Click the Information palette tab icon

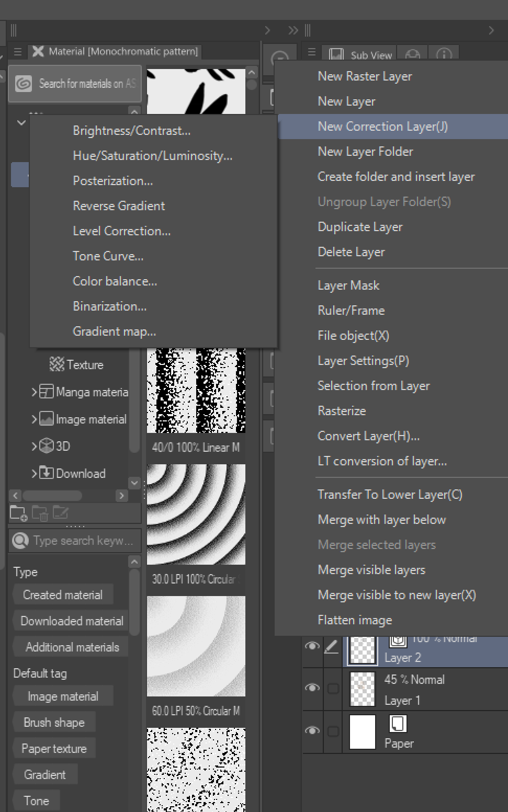pos(444,54)
